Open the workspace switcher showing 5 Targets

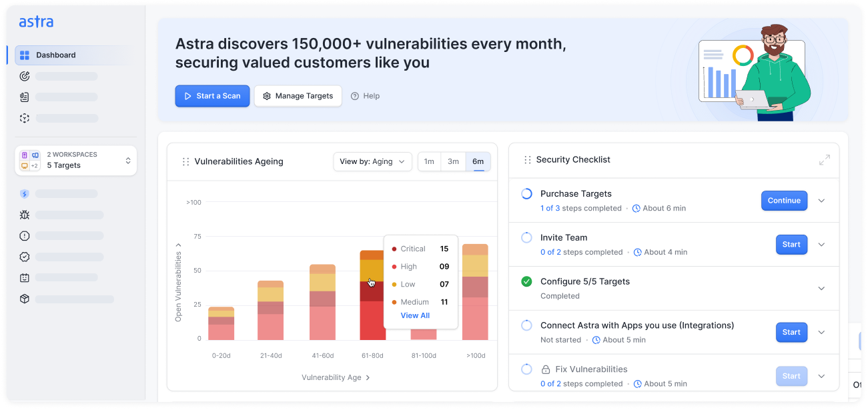coord(75,160)
